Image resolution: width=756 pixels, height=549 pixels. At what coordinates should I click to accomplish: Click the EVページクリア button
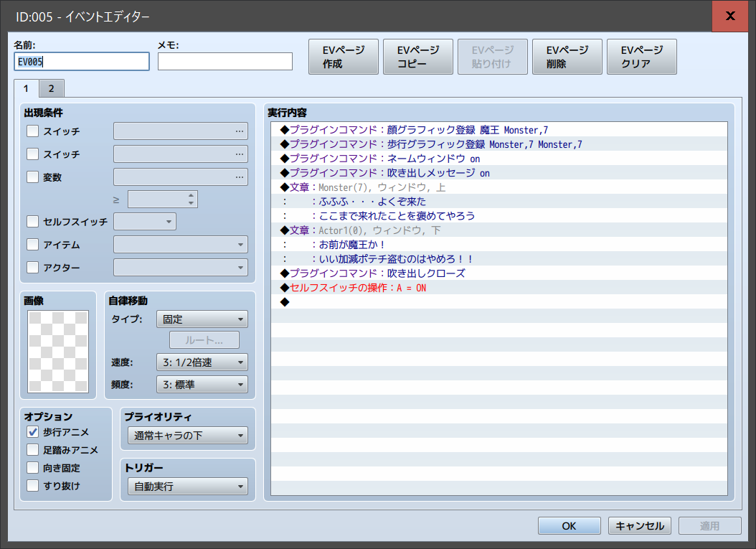(x=642, y=57)
